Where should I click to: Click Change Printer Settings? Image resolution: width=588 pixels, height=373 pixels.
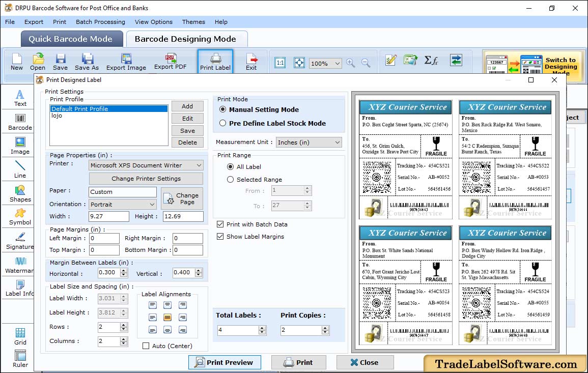[x=146, y=179]
